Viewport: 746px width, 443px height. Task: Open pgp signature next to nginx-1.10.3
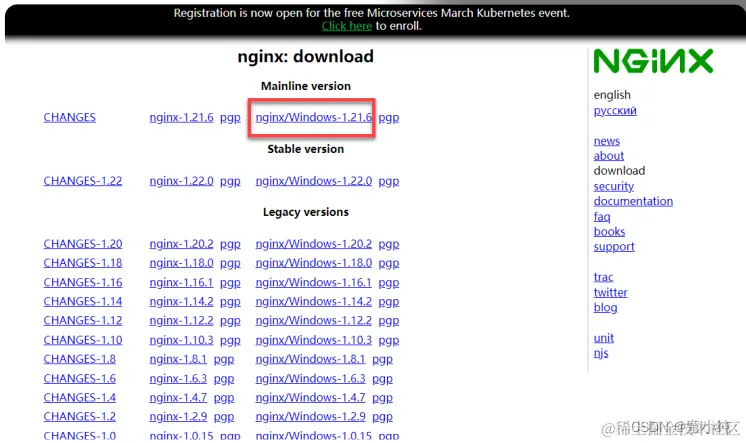pyautogui.click(x=230, y=340)
